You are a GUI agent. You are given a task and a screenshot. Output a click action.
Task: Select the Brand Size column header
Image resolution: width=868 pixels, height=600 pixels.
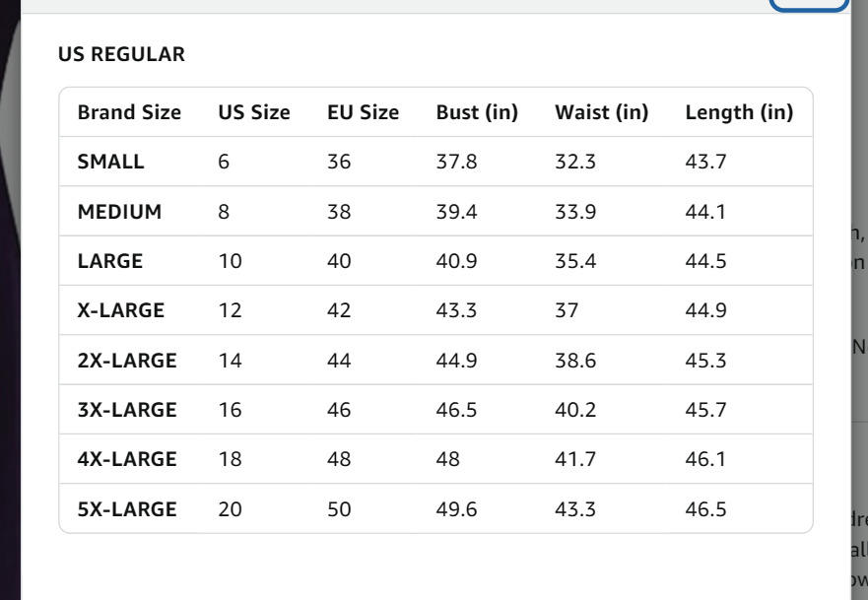click(x=129, y=112)
